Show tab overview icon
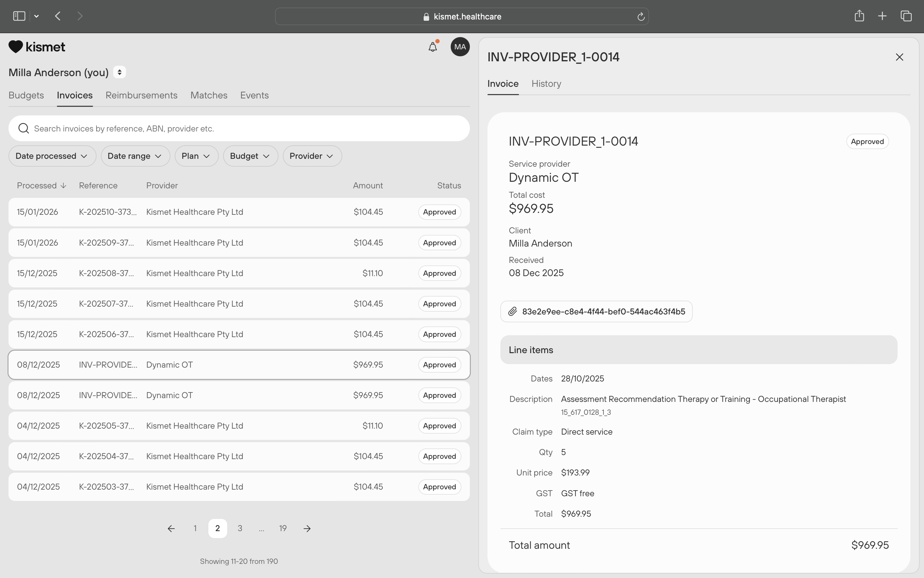This screenshot has height=578, width=924. pyautogui.click(x=906, y=16)
